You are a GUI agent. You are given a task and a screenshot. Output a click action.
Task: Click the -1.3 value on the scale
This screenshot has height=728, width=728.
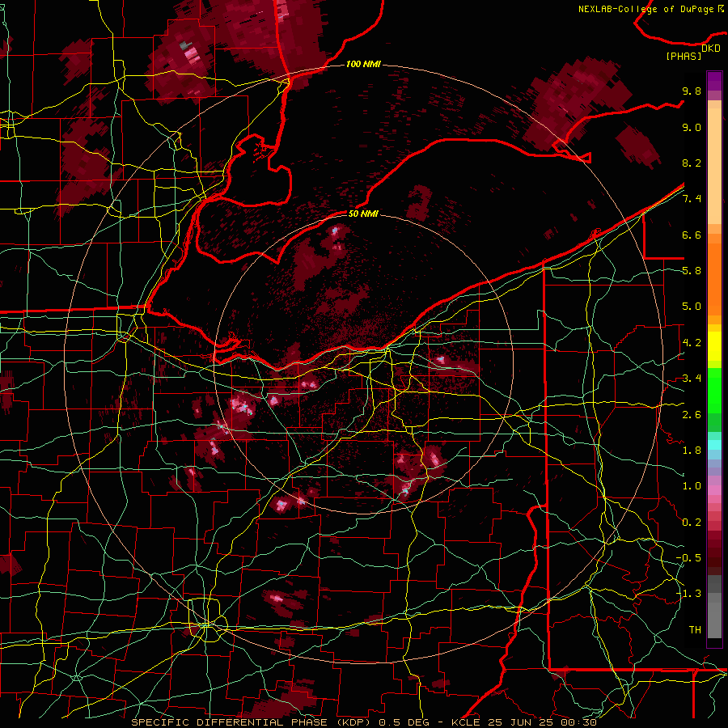[x=688, y=594]
